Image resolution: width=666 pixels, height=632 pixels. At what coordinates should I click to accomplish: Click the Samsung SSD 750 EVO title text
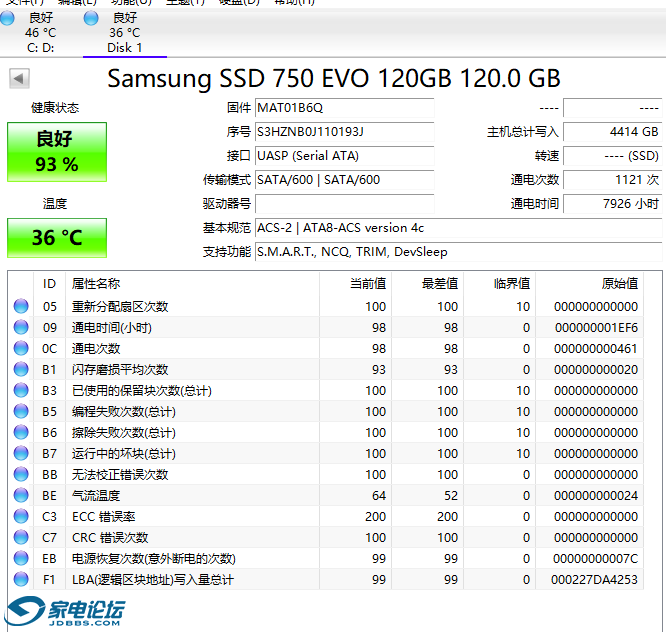pos(334,78)
